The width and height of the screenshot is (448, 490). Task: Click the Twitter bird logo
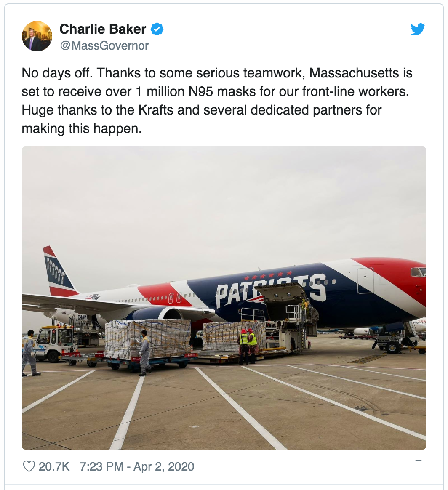(418, 29)
